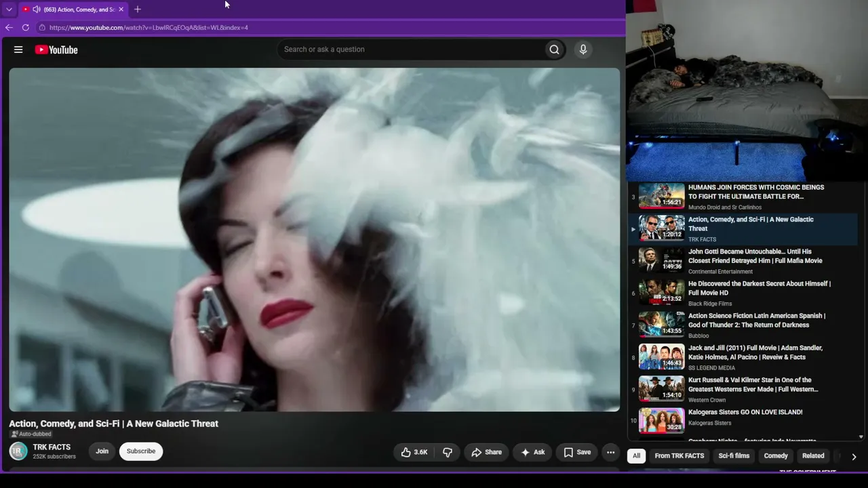Go back with the browser back arrow

(9, 28)
